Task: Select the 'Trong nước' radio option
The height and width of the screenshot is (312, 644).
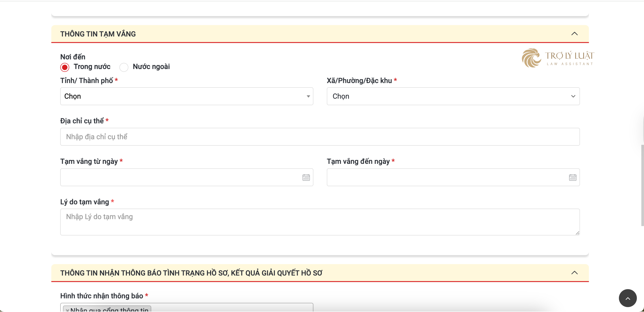Action: [x=64, y=67]
